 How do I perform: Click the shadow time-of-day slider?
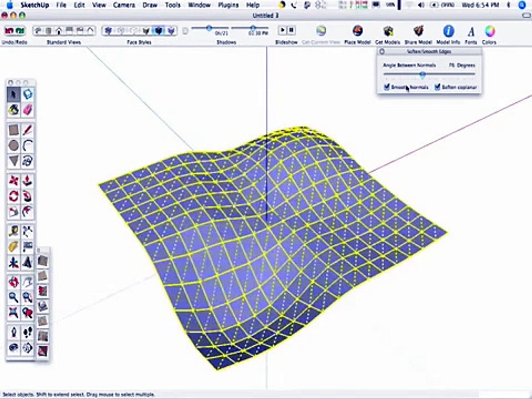coord(250,28)
